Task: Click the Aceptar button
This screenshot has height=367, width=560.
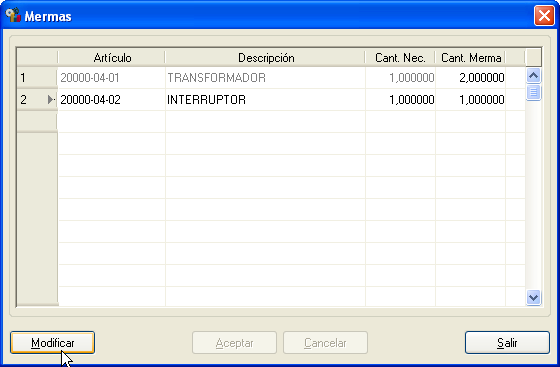Action: [x=234, y=343]
